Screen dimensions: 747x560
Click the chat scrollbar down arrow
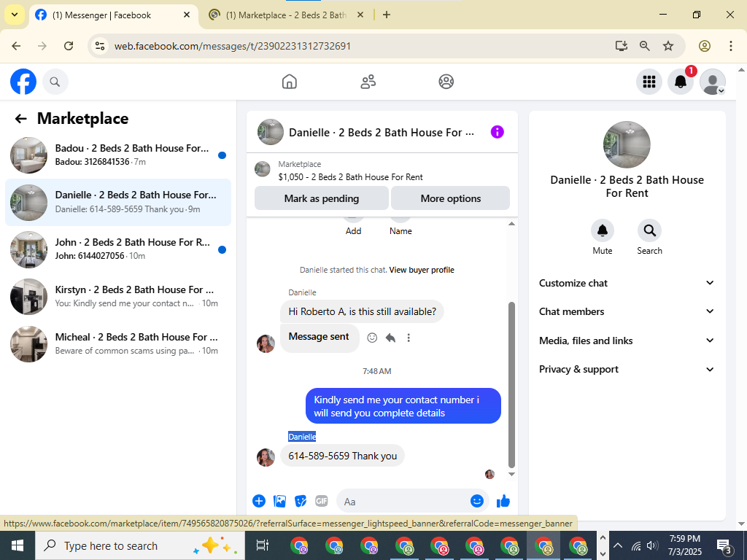point(511,474)
